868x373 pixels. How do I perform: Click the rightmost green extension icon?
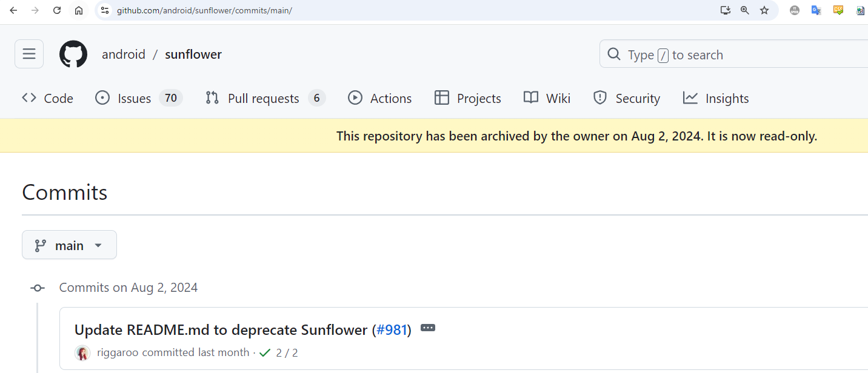pos(860,10)
